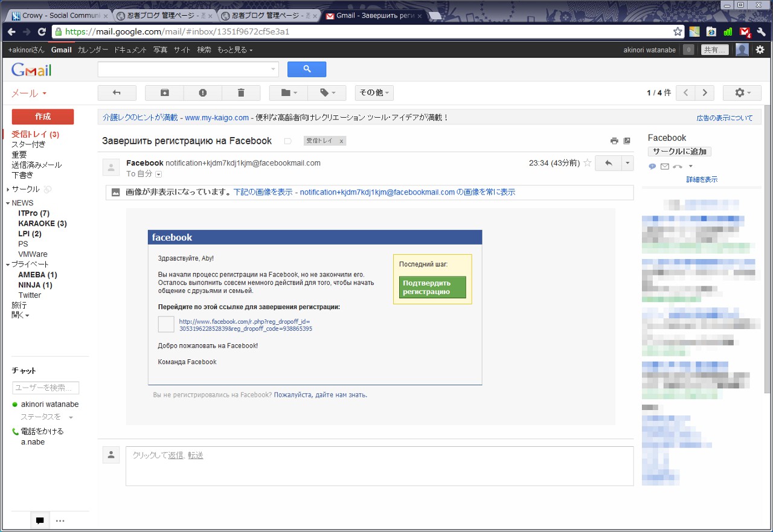Viewport: 773px width, 532px height.
Task: Reload the page with the refresh button
Action: coord(42,32)
